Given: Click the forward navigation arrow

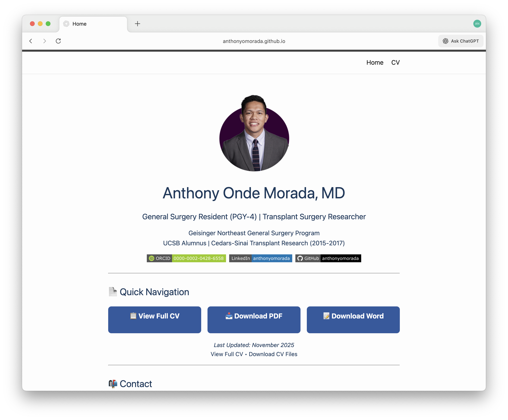Looking at the screenshot, I should 45,41.
